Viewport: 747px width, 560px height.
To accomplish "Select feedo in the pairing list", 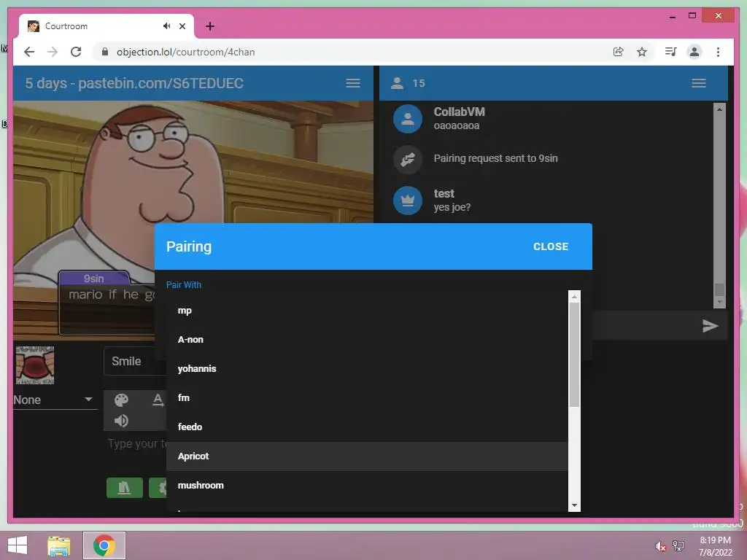I will 367,427.
